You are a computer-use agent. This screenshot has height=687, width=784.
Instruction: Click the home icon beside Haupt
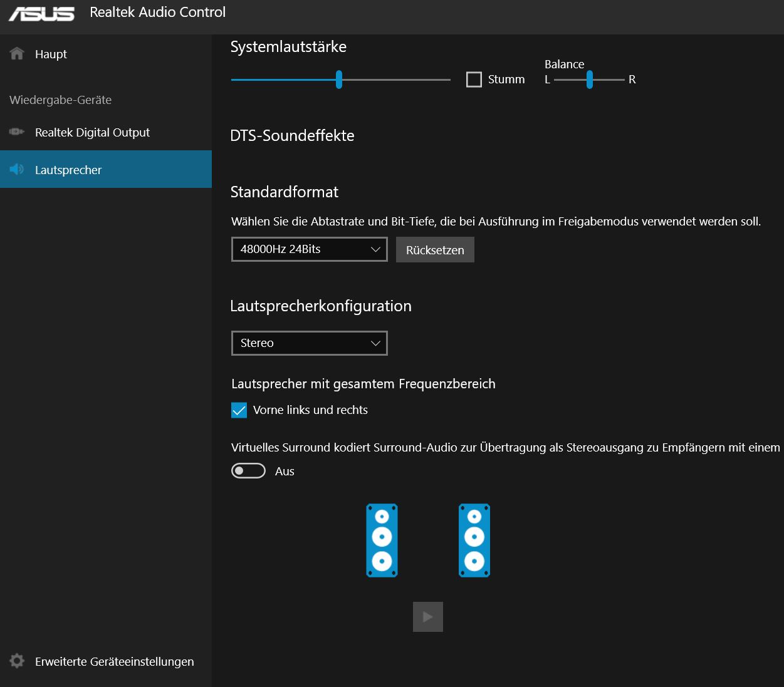17,54
